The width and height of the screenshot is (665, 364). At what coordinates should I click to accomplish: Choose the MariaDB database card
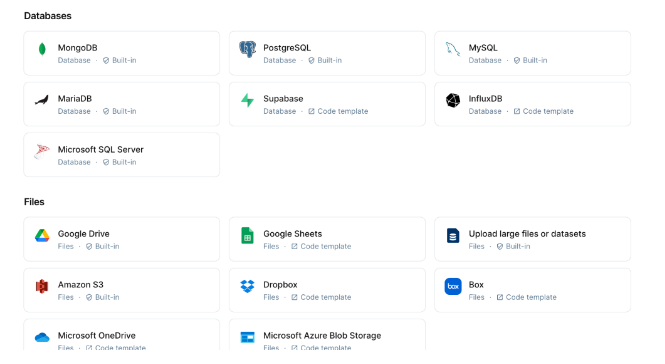pyautogui.click(x=122, y=104)
